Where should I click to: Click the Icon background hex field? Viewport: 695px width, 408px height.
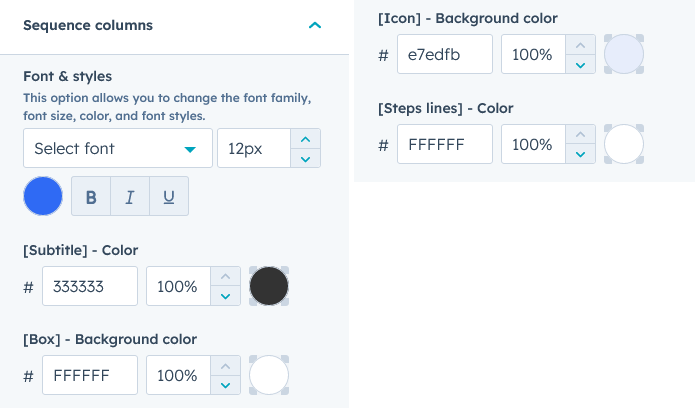(x=445, y=54)
